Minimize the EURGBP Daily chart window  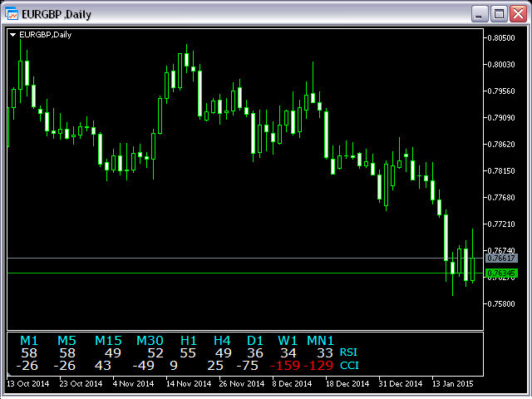click(480, 14)
